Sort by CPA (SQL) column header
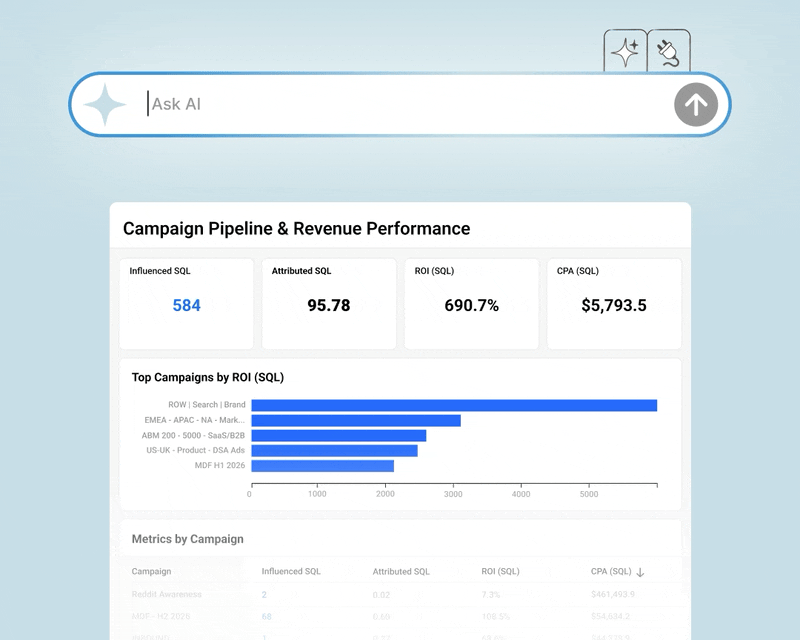 [x=611, y=571]
